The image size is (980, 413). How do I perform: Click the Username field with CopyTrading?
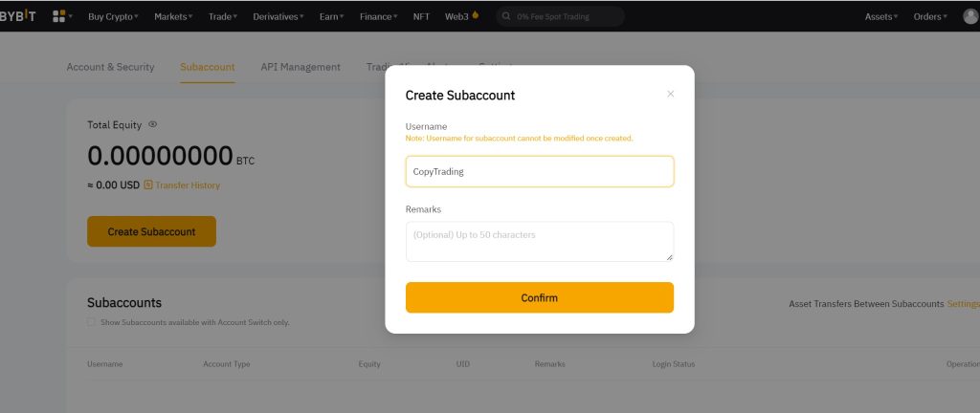[x=539, y=172]
